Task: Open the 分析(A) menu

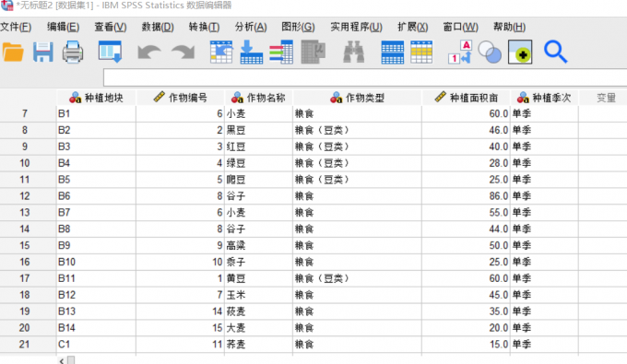Action: pos(251,27)
